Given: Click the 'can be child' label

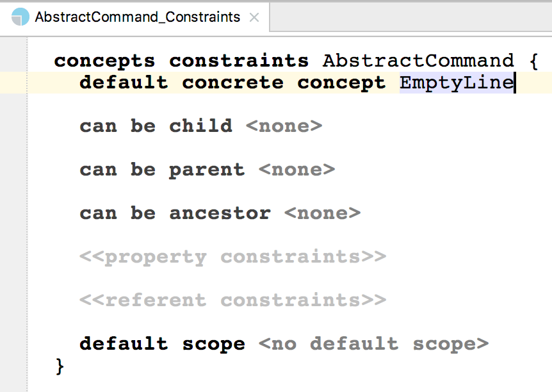Looking at the screenshot, I should click(x=156, y=126).
